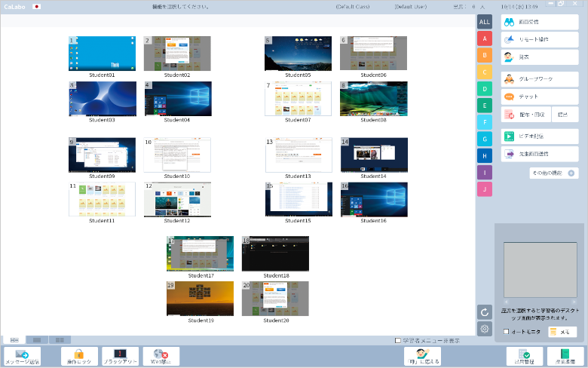Select Student20 screen thumbnail
Viewport: 588px width, 368px height.
point(275,299)
